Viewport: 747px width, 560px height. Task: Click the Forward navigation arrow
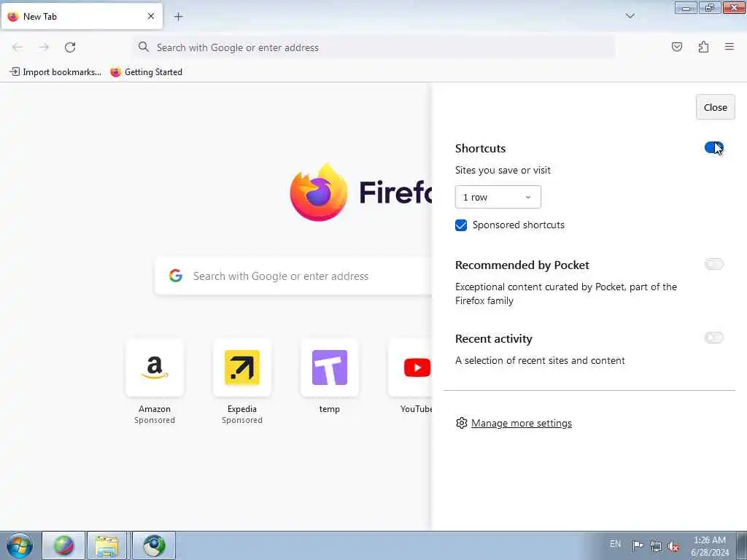[44, 47]
